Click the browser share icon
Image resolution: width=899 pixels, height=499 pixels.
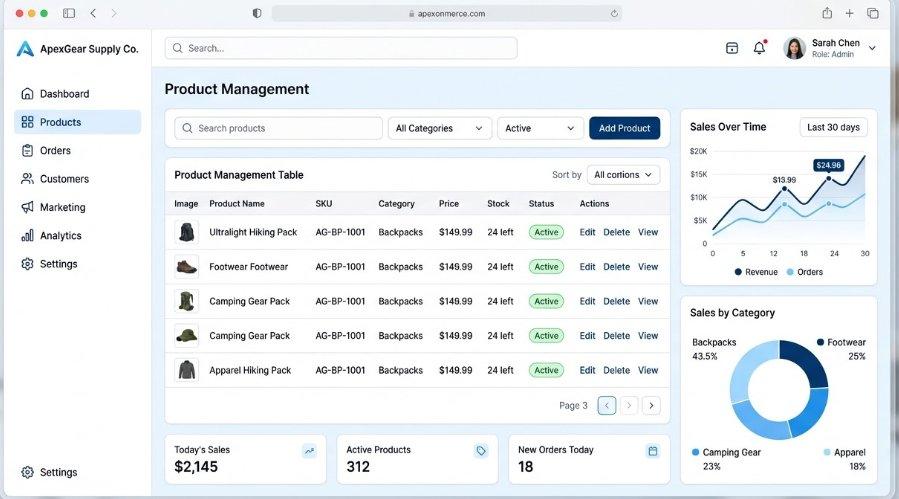(x=827, y=13)
